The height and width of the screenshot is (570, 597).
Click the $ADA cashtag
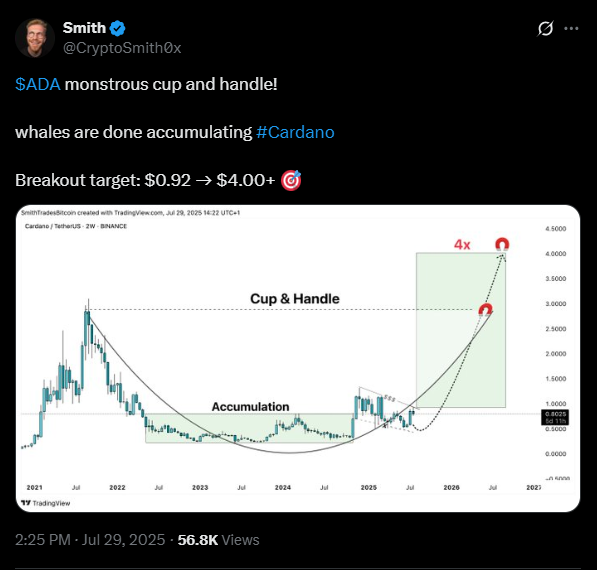(38, 84)
